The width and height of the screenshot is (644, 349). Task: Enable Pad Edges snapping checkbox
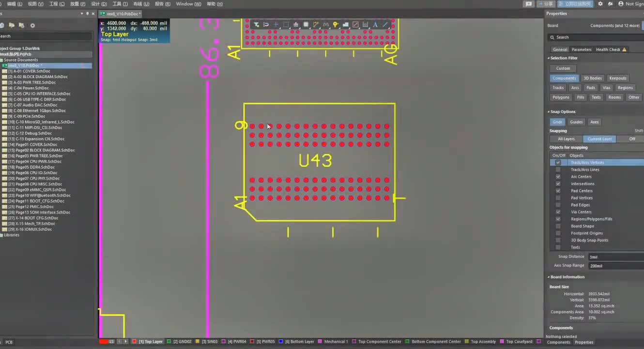click(558, 205)
